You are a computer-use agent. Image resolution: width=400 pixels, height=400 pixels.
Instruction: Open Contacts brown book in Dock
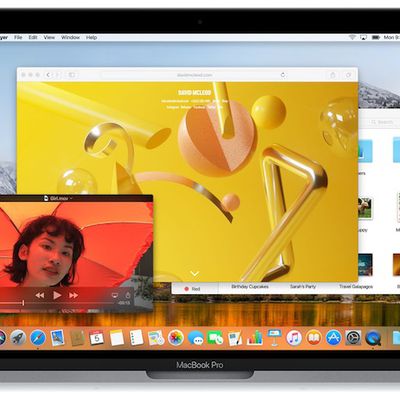tap(77, 338)
